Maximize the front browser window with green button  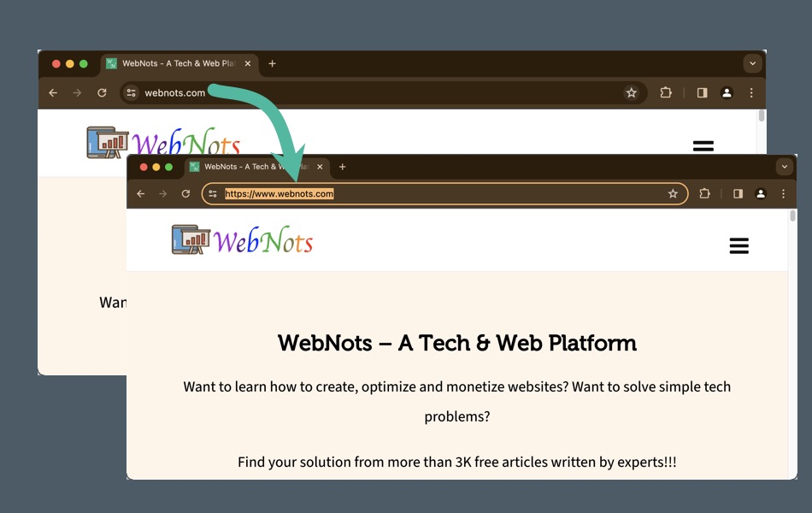pyautogui.click(x=168, y=167)
